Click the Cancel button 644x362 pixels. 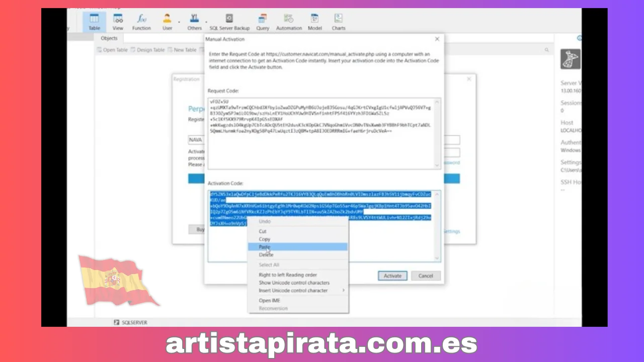click(426, 276)
